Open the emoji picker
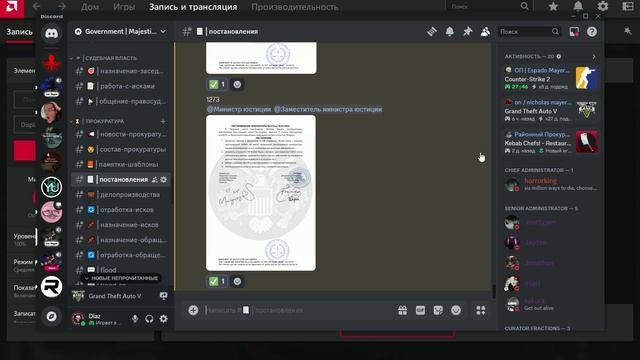The height and width of the screenshot is (360, 640). [456, 310]
